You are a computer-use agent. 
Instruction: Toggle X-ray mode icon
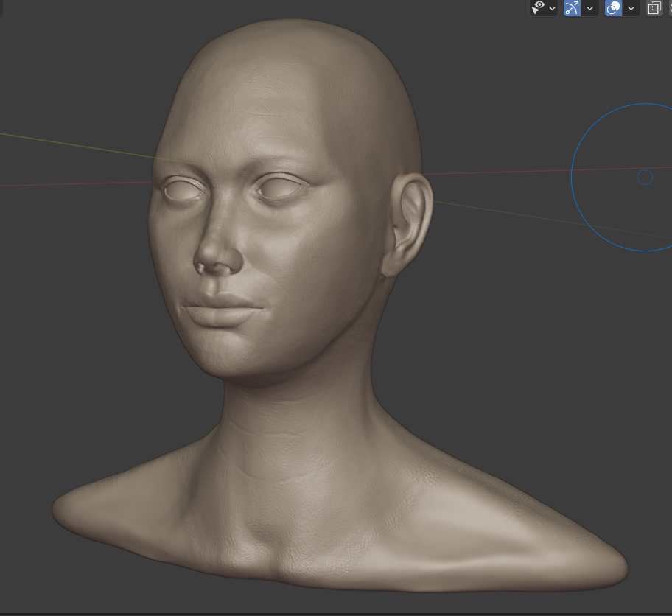point(654,7)
